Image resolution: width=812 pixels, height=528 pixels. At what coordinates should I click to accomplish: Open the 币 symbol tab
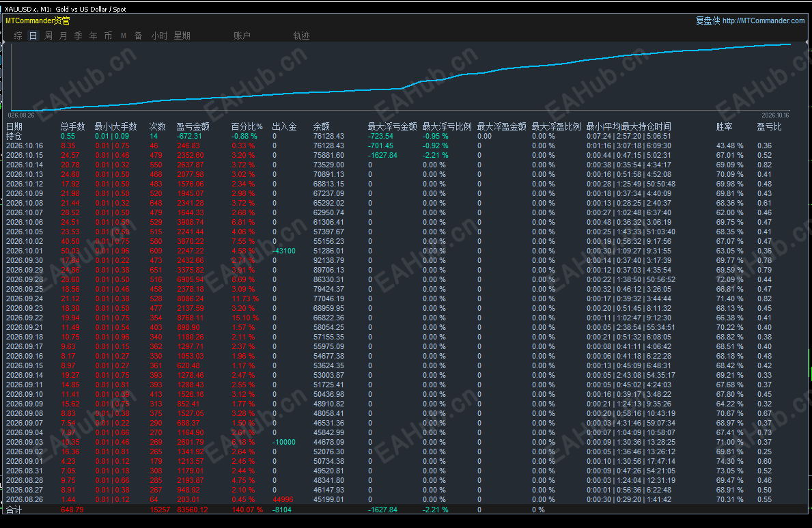pyautogui.click(x=108, y=36)
